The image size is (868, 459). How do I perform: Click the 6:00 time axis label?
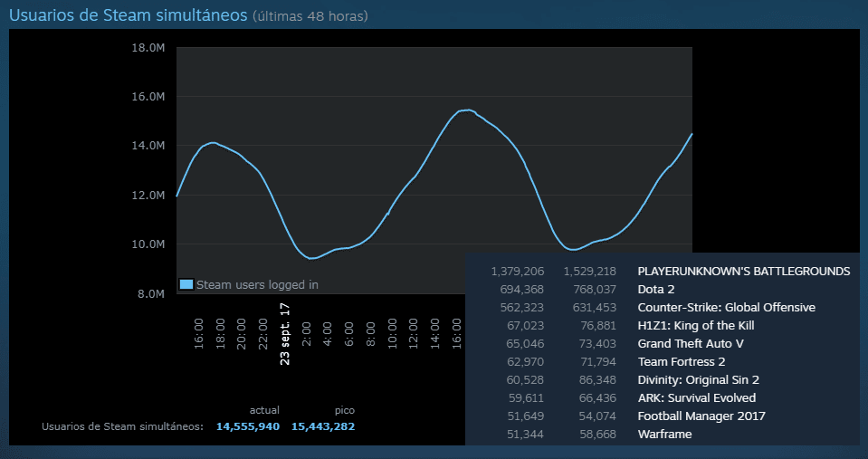click(349, 333)
